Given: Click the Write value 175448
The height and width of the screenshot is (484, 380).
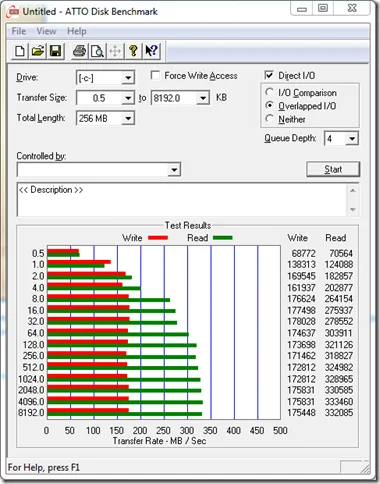Looking at the screenshot, I should tap(301, 413).
